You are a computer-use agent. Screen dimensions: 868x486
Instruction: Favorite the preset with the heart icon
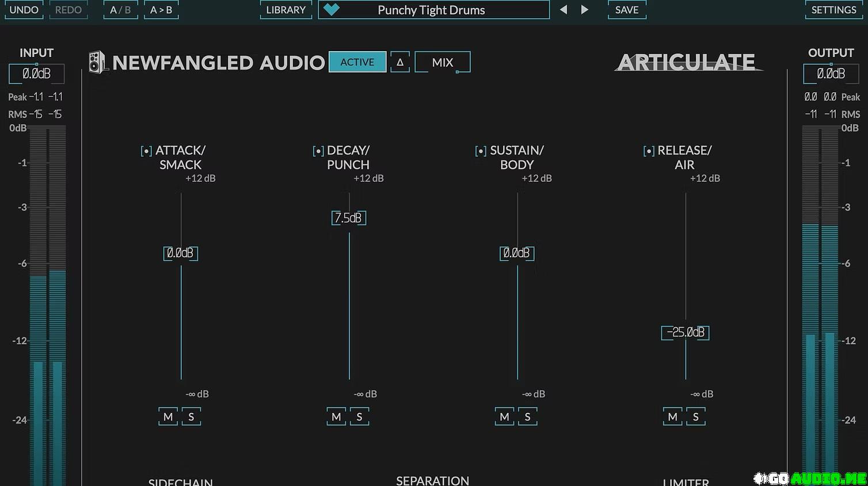332,9
